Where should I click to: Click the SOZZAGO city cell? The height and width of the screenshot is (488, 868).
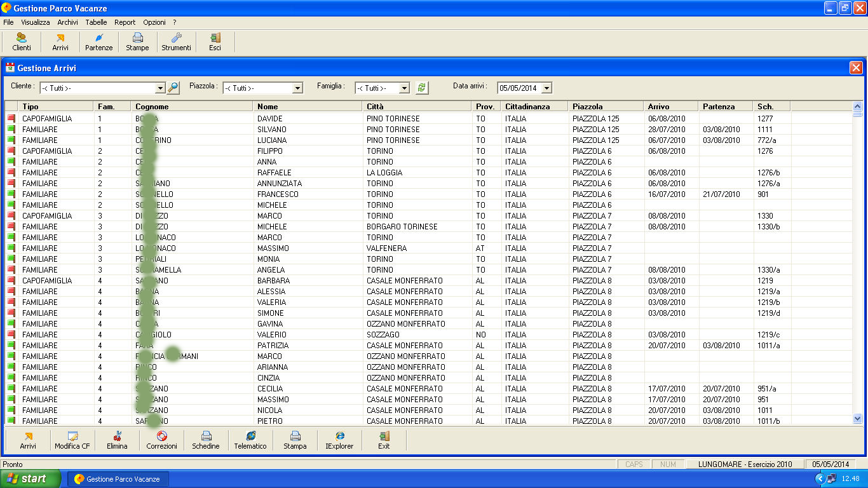[383, 334]
